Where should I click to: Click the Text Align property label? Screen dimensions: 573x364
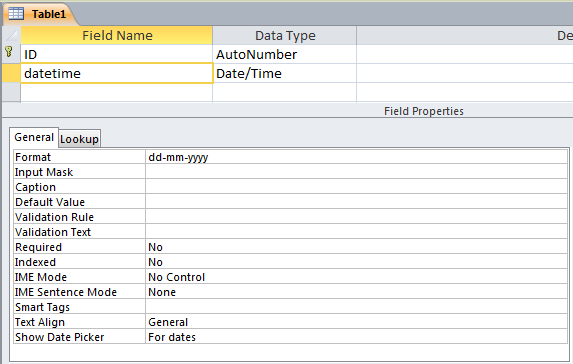79,322
